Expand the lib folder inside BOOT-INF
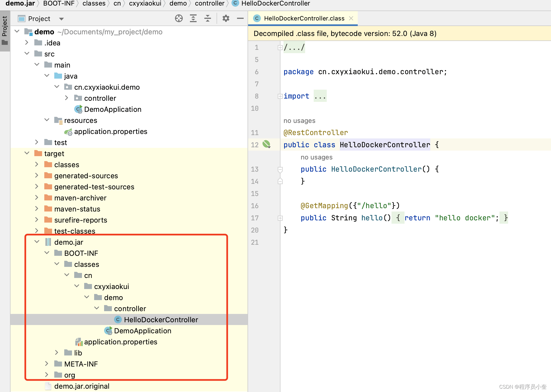 click(57, 353)
